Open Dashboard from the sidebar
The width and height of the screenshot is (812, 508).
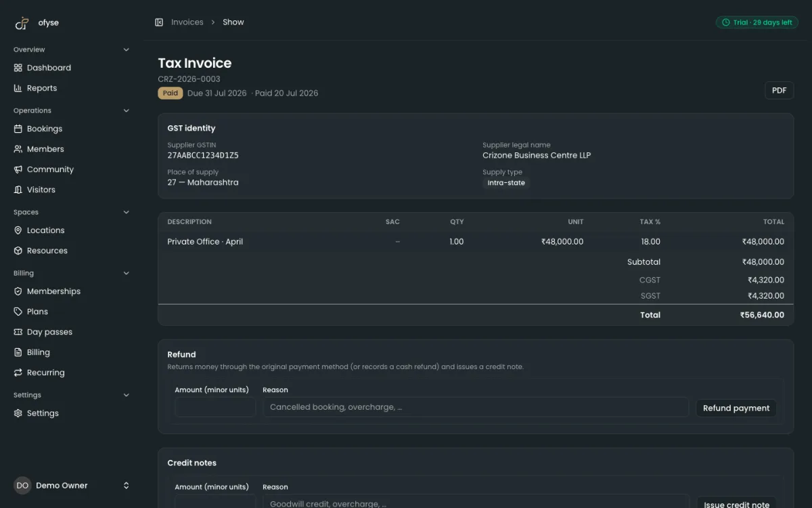[x=71, y=68]
